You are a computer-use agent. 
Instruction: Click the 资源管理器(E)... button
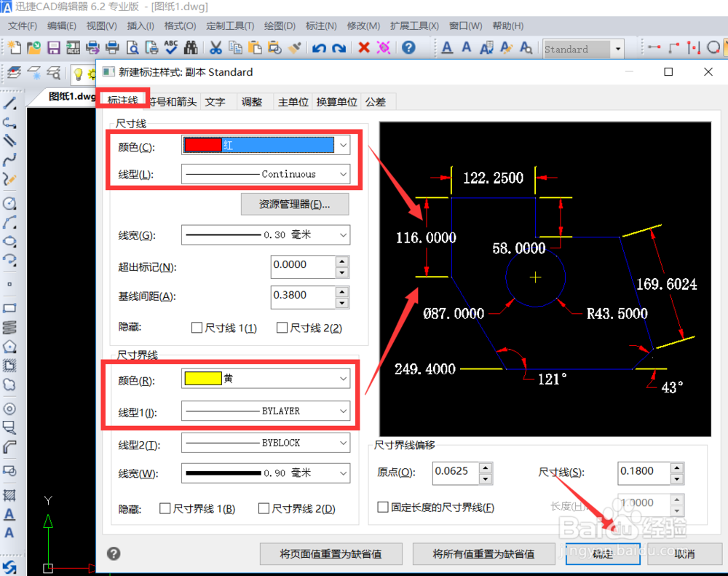[x=295, y=205]
